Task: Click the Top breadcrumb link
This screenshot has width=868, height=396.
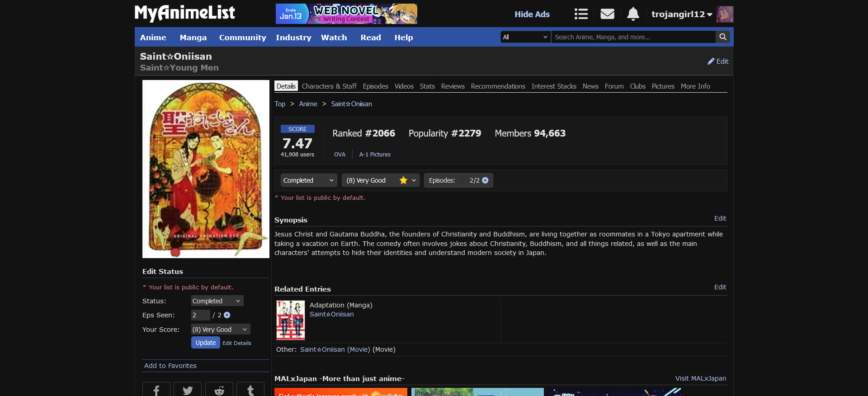Action: [280, 104]
